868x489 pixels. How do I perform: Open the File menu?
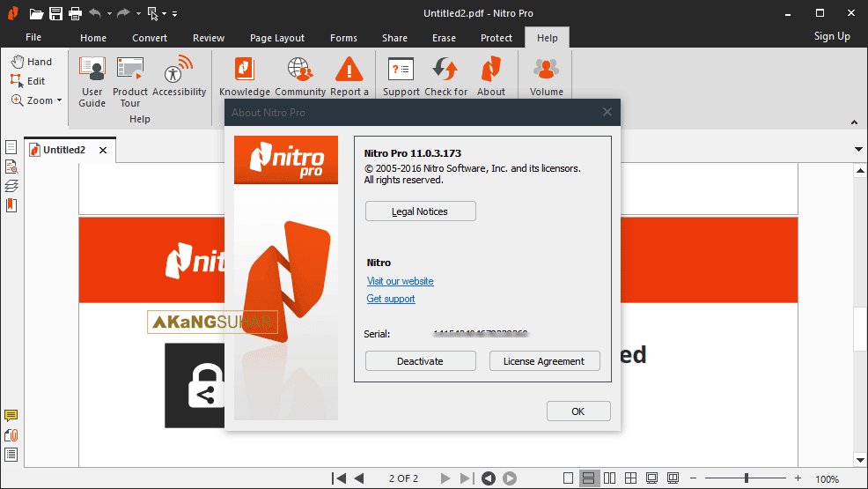point(33,37)
